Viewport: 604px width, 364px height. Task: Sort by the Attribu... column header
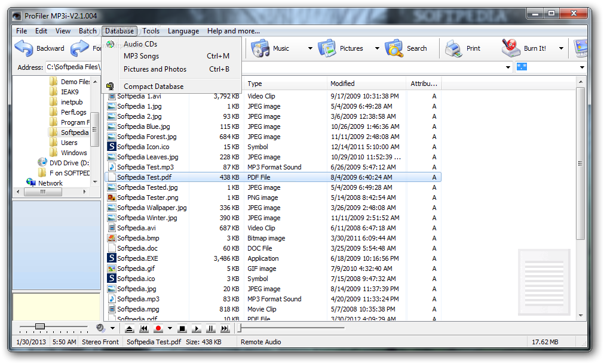tap(424, 84)
